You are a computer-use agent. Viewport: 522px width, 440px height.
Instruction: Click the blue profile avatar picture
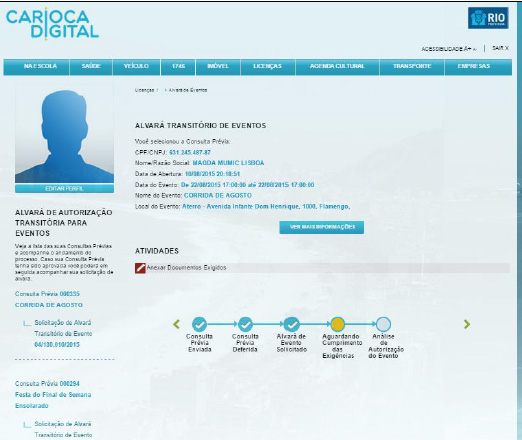tap(64, 133)
